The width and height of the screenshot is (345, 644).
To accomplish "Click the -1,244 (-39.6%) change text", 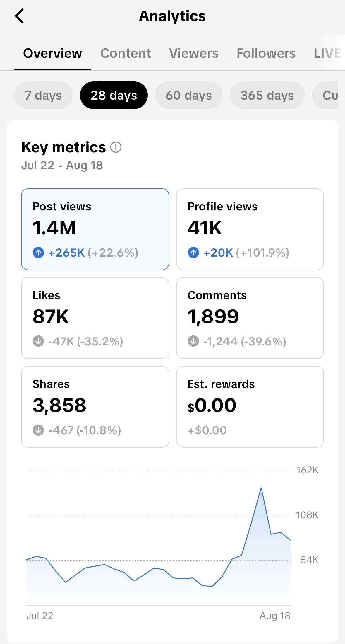I will tap(245, 341).
